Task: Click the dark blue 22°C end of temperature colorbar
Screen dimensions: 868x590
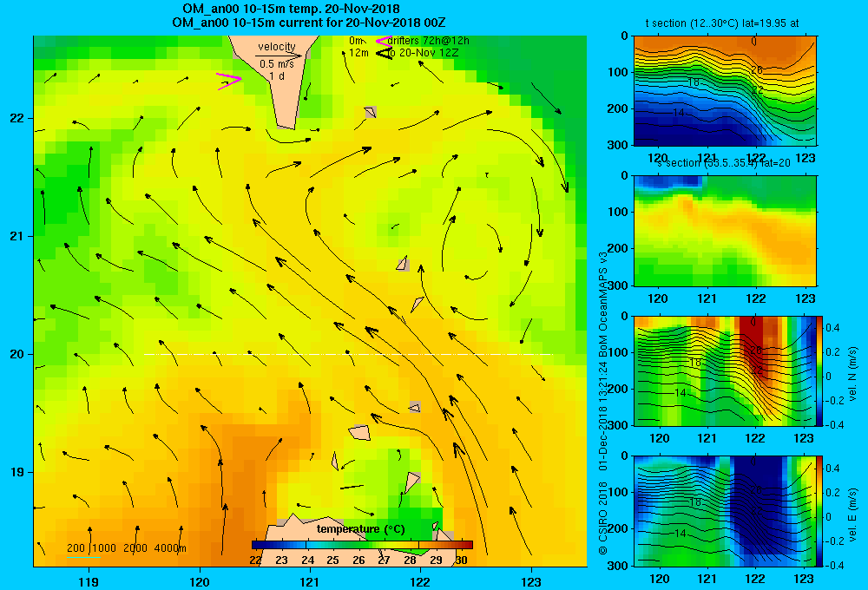Action: [x=256, y=545]
